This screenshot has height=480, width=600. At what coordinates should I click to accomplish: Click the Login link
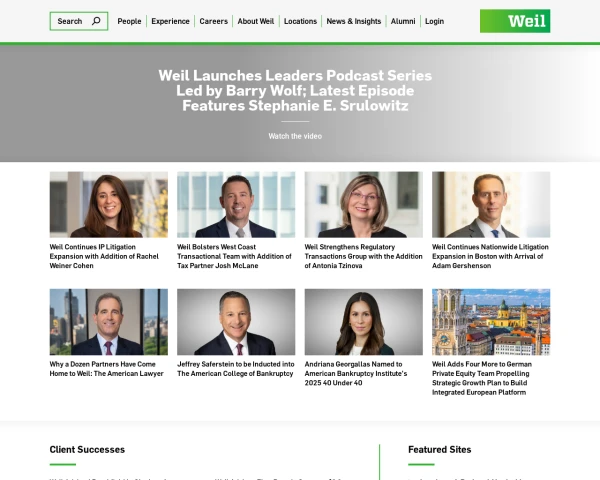[x=434, y=21]
